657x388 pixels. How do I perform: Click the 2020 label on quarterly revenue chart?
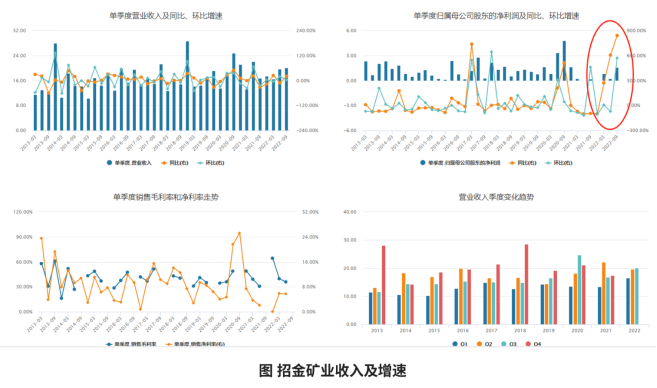point(577,331)
